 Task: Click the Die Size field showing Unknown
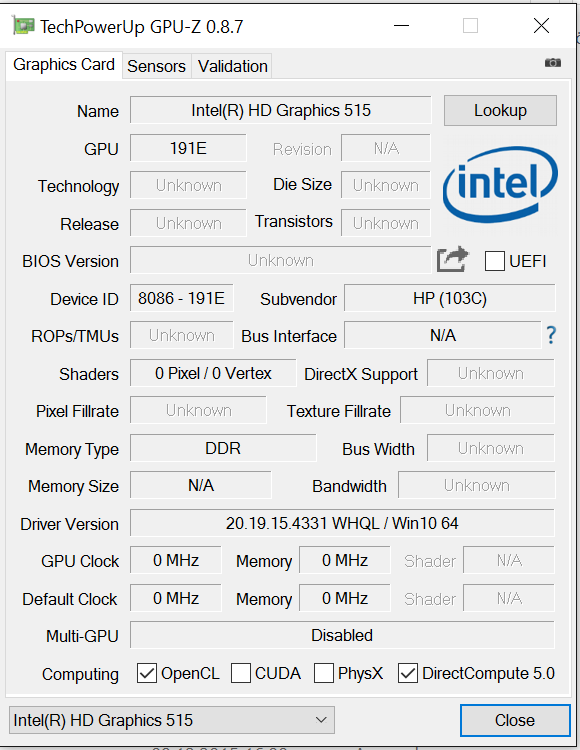tap(386, 185)
